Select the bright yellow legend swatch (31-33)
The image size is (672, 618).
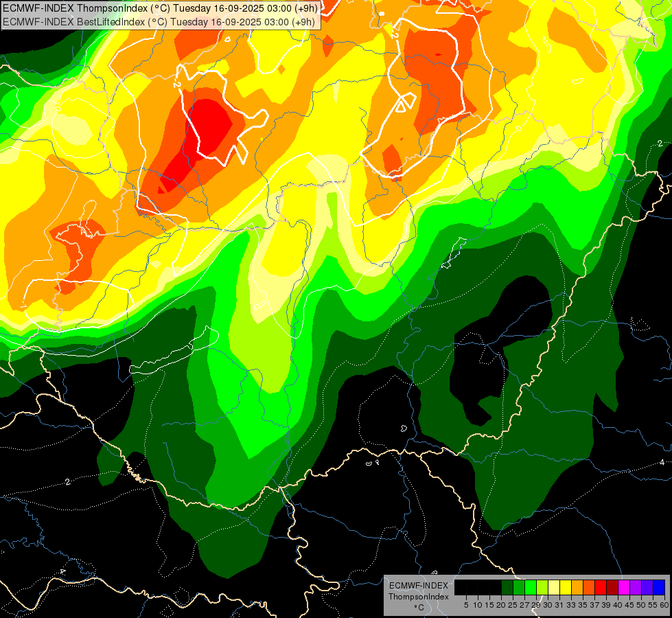tap(566, 587)
